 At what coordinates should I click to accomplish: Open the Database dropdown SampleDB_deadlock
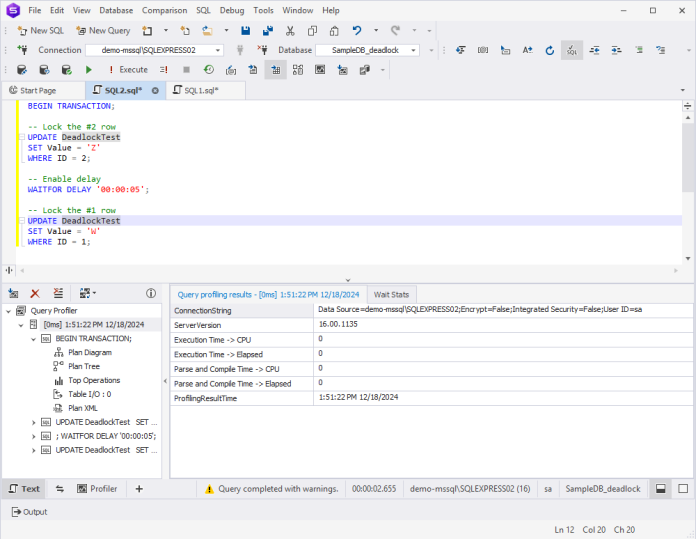click(367, 50)
